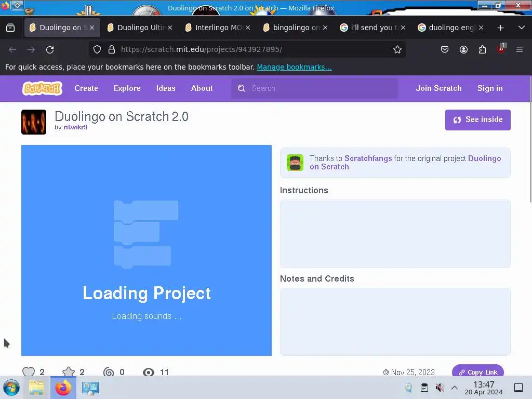The width and height of the screenshot is (532, 399).
Task: Click the show desktop button
Action: click(x=518, y=388)
